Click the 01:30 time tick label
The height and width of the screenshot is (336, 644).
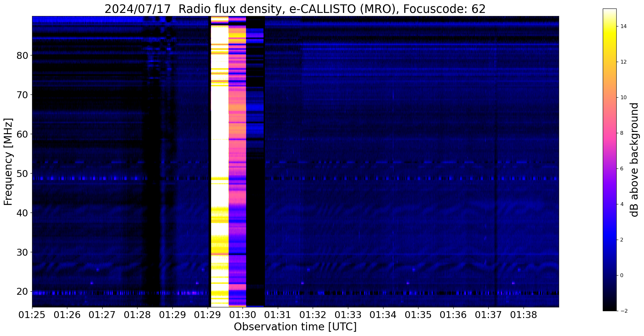point(243,315)
